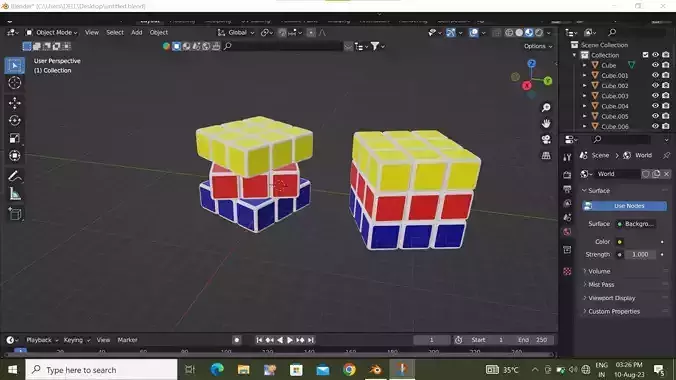
Task: Open the Render properties tab
Action: pyautogui.click(x=567, y=175)
